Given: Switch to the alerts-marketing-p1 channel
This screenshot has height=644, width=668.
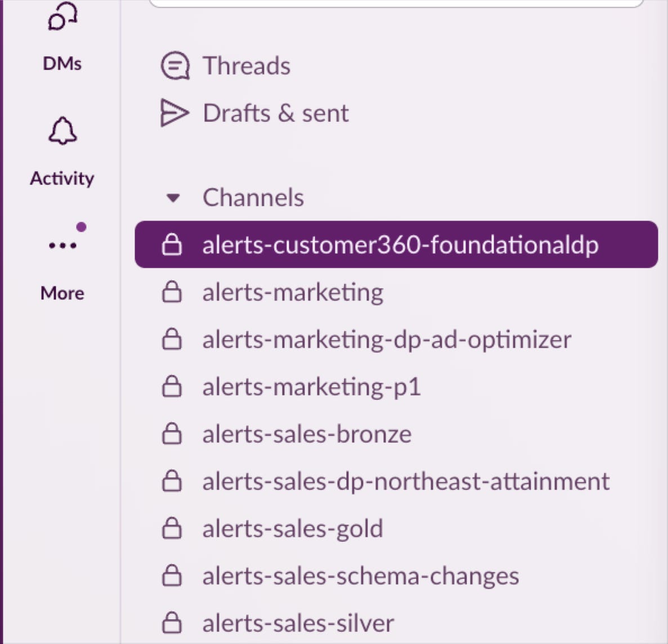Looking at the screenshot, I should (311, 387).
